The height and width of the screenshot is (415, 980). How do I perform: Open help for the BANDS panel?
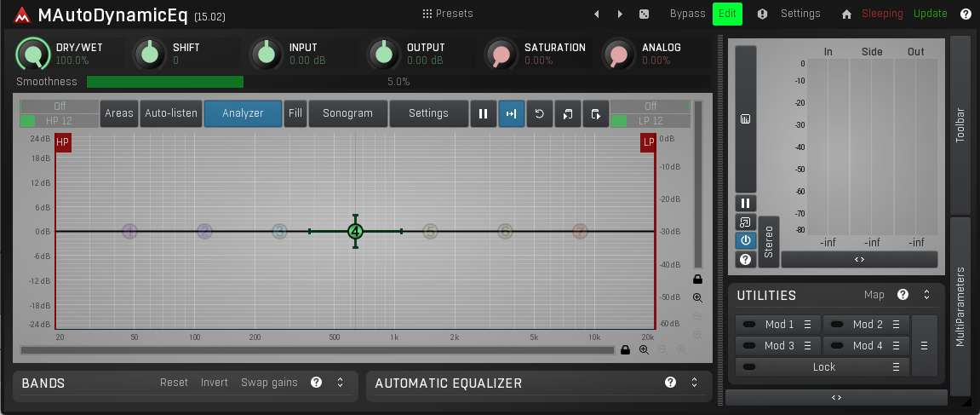point(316,382)
